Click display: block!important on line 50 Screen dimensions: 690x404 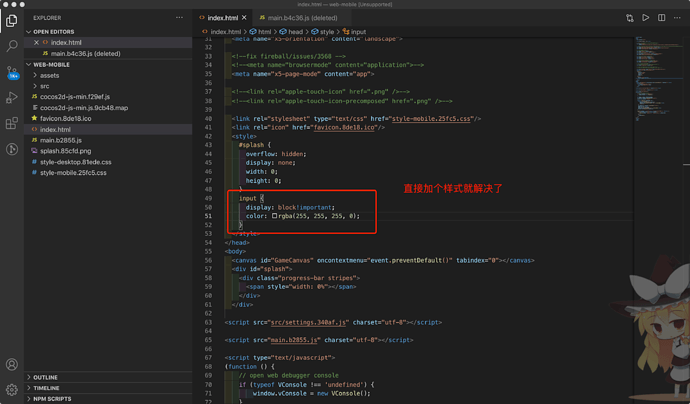click(290, 207)
